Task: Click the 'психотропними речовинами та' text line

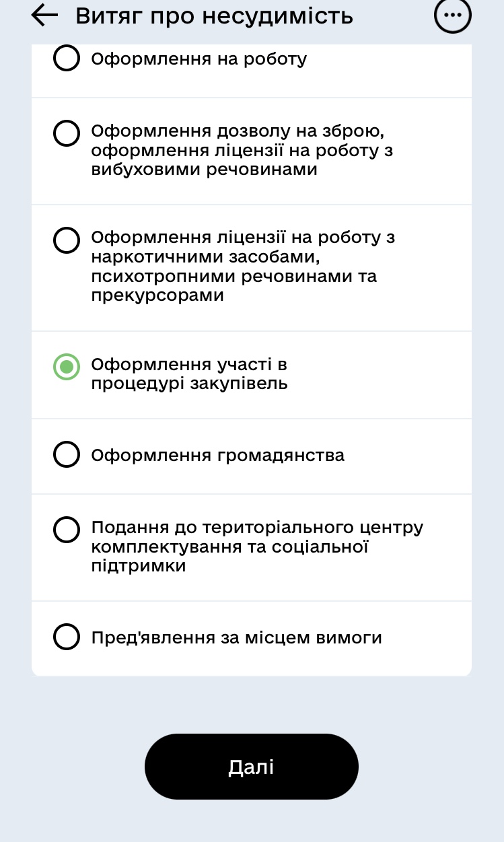Action: 233,277
